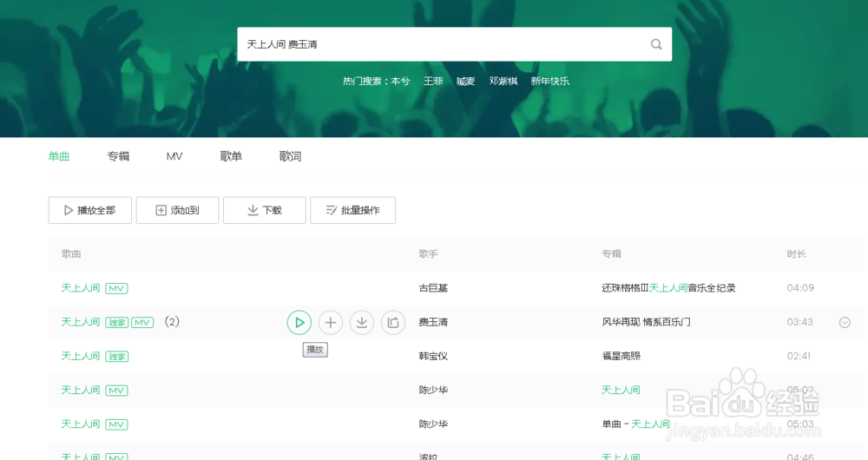Open MV badge on 05:02 陈少华 row
Viewport: 868px width, 460px height.
[116, 391]
